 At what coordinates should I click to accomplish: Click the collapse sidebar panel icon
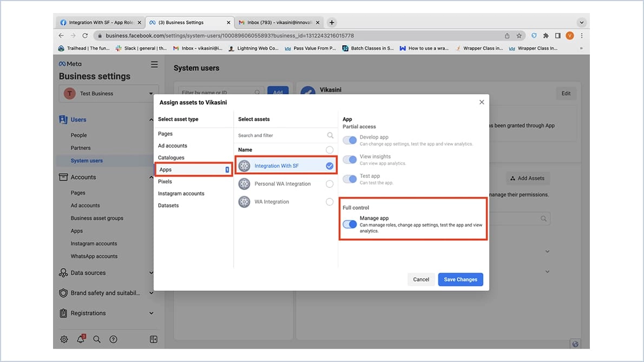point(154,339)
